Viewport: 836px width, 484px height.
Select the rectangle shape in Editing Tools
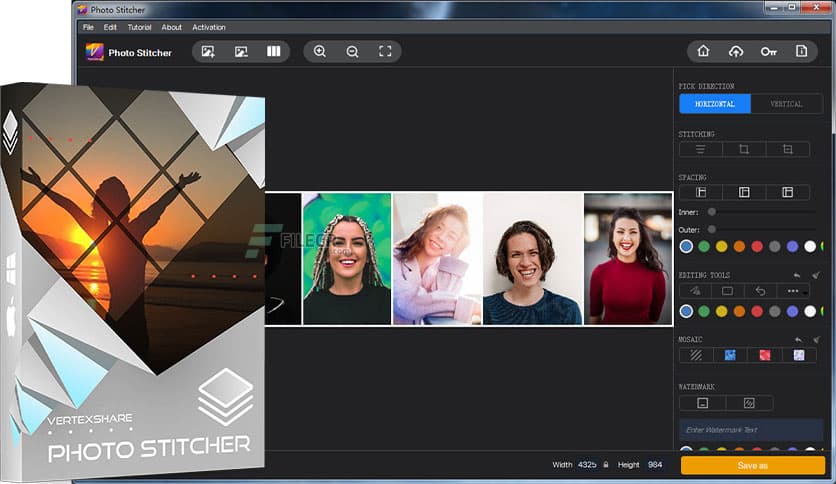[x=727, y=291]
